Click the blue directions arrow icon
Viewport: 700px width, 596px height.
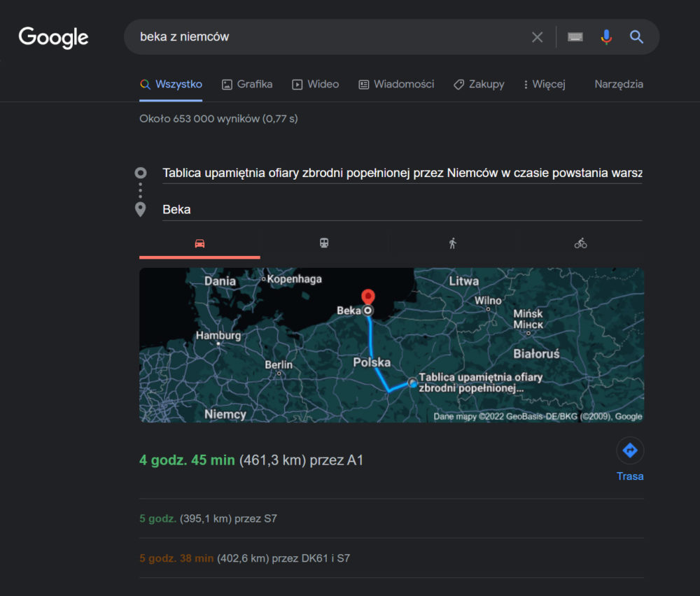[x=630, y=450]
